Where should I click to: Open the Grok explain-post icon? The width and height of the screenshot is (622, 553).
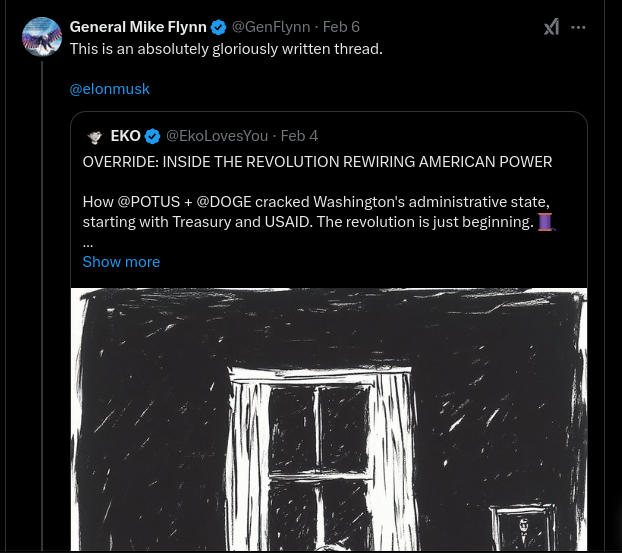click(x=551, y=27)
